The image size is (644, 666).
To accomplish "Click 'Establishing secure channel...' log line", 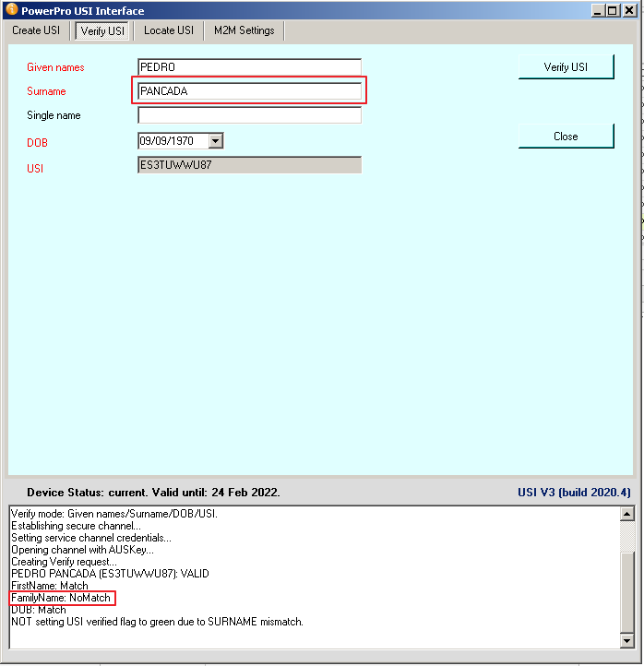I will click(76, 526).
